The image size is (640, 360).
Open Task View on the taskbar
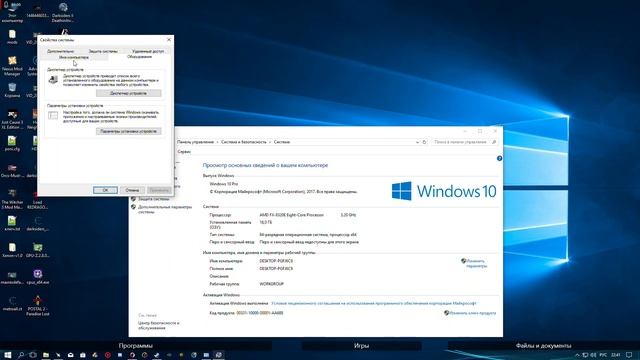tap(33, 355)
